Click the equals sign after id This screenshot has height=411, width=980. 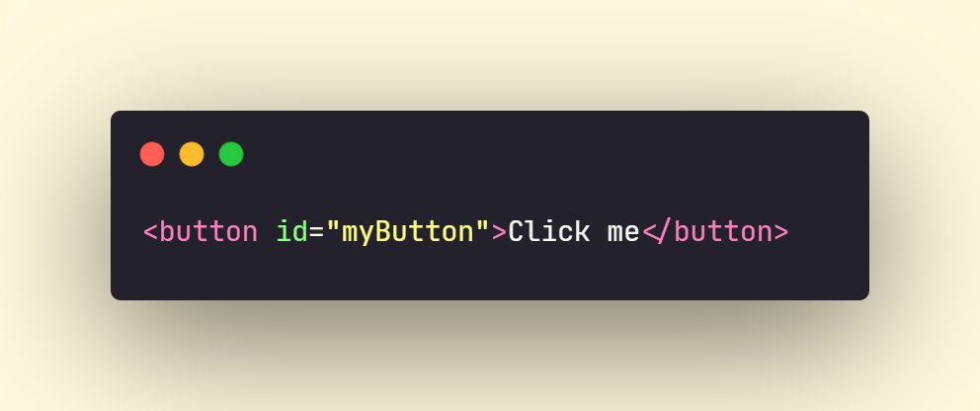pyautogui.click(x=316, y=232)
